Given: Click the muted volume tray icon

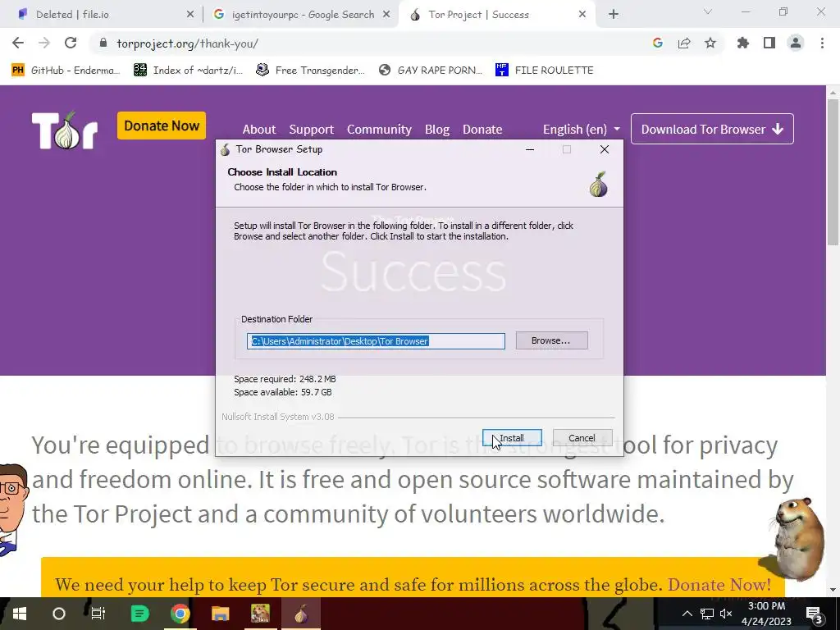Looking at the screenshot, I should tap(727, 614).
